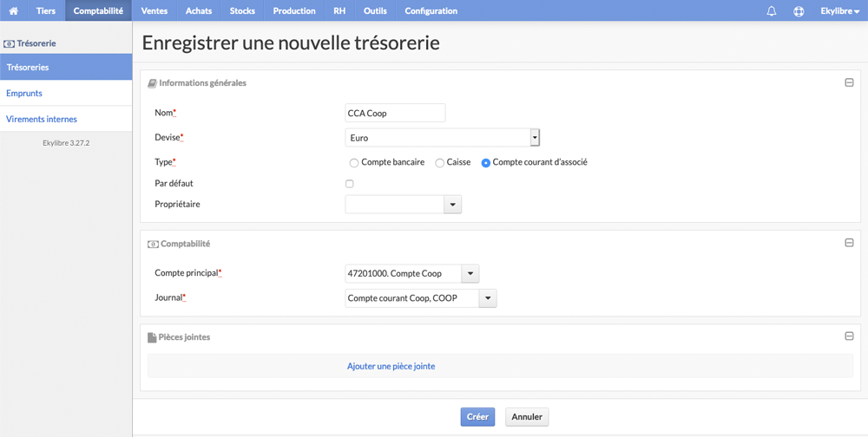Go to Emprunts in sidebar
Viewport: 868px width, 437px height.
(66, 93)
